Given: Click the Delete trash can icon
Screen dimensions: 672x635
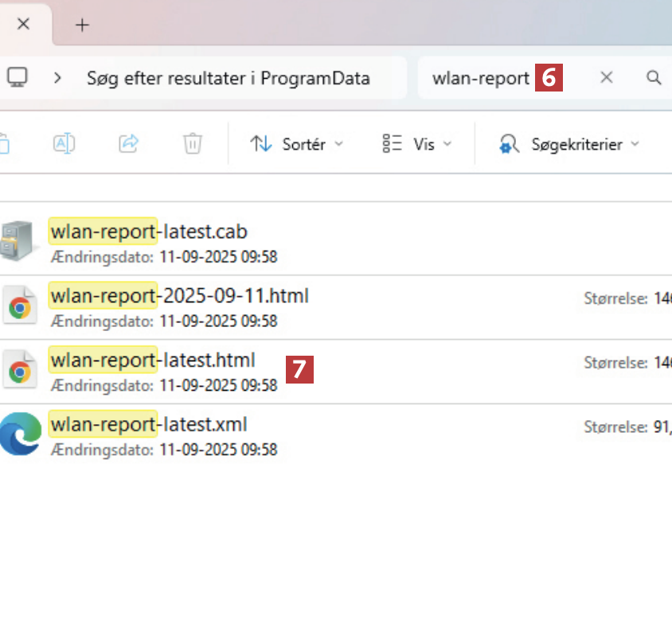Looking at the screenshot, I should [192, 144].
